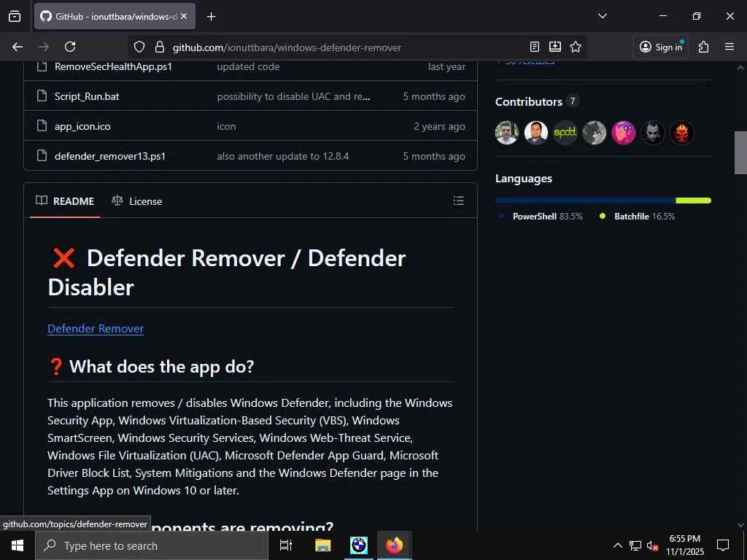Click the Firefox taskbar icon
This screenshot has height=560, width=747.
coord(395,545)
